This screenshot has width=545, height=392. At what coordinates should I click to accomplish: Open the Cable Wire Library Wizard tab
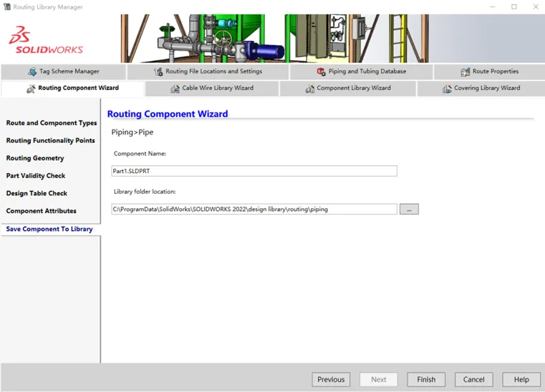click(212, 88)
